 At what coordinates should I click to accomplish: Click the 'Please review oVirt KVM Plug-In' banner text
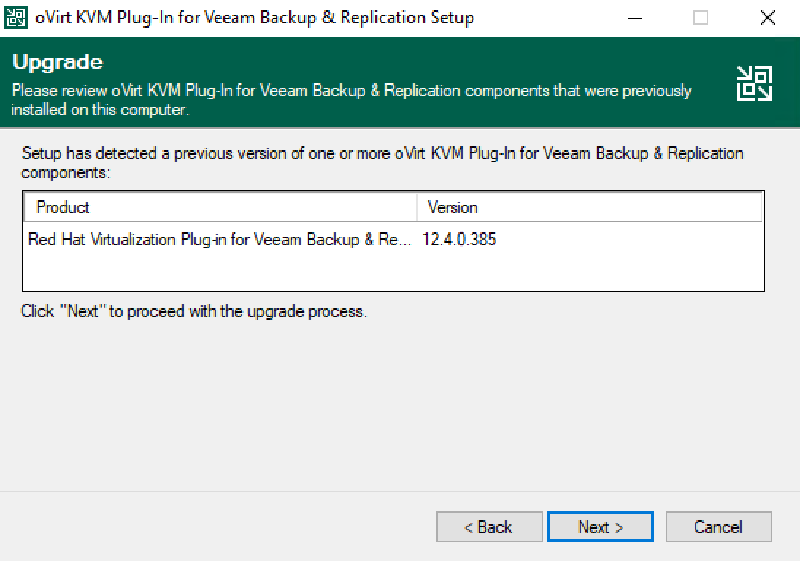click(x=352, y=100)
